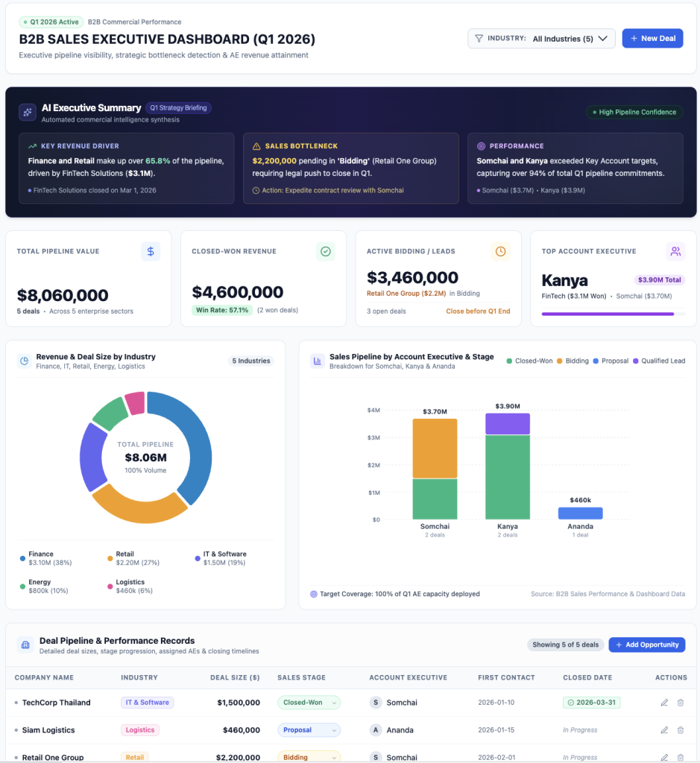Image resolution: width=700 pixels, height=763 pixels.
Task: Click Kanya's purple Qualified Lead bar segment
Action: coord(508,424)
